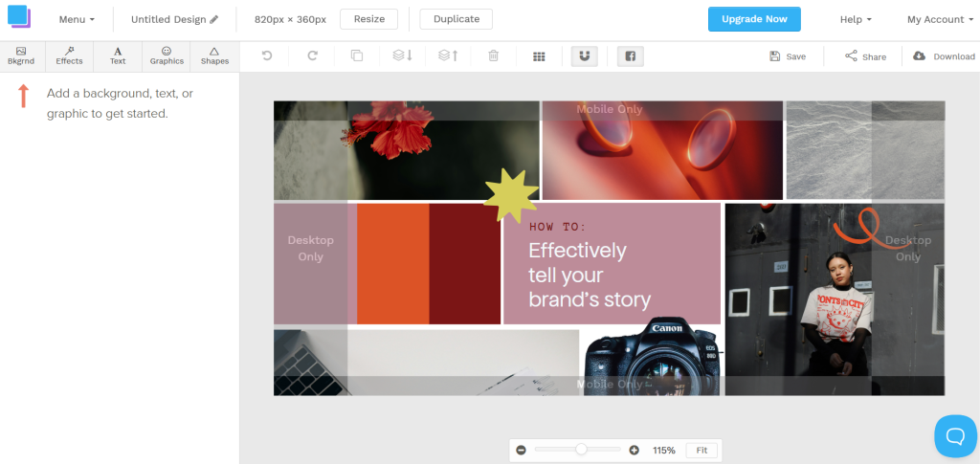Open the chat support bubble
Viewport: 980px width, 464px height.
point(954,436)
